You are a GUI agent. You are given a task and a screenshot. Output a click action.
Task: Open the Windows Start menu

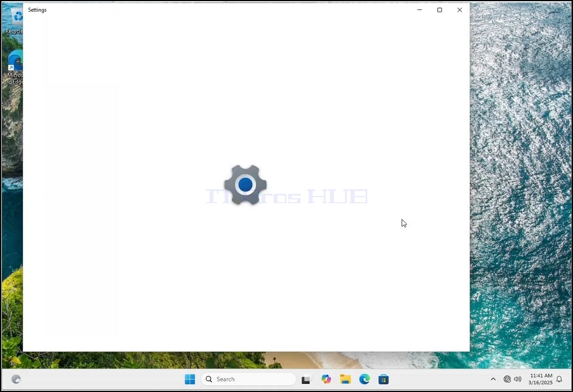(x=190, y=379)
